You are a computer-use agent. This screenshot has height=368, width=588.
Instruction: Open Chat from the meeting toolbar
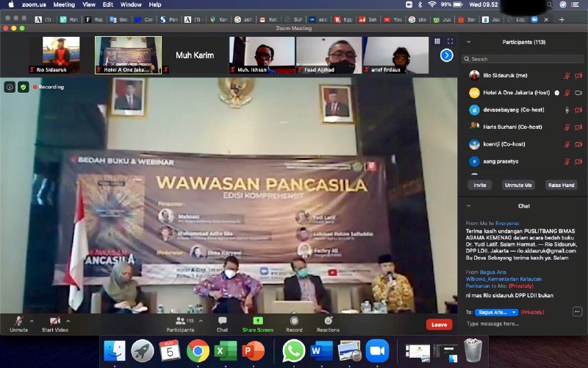click(222, 321)
